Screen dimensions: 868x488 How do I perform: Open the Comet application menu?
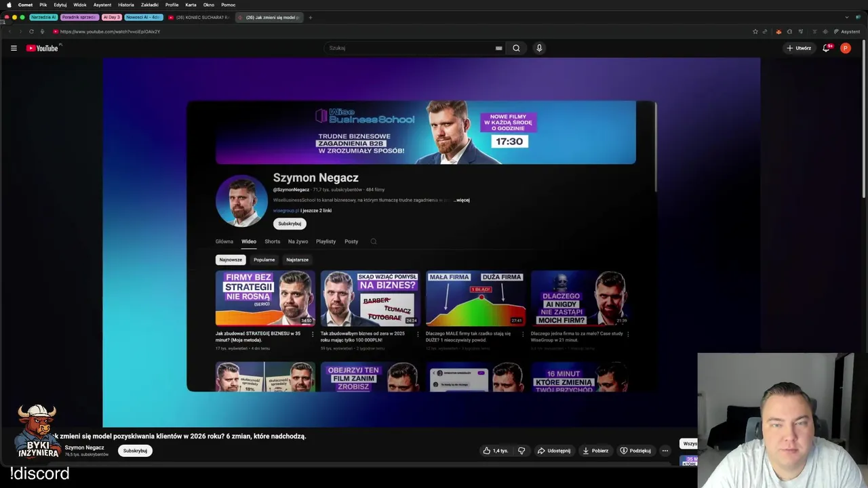pos(25,5)
